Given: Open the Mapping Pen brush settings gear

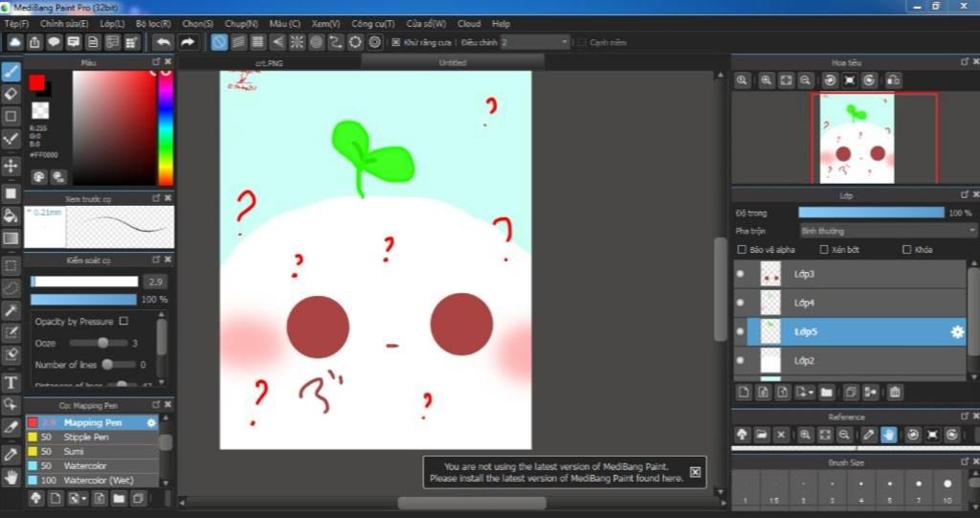Looking at the screenshot, I should (150, 423).
